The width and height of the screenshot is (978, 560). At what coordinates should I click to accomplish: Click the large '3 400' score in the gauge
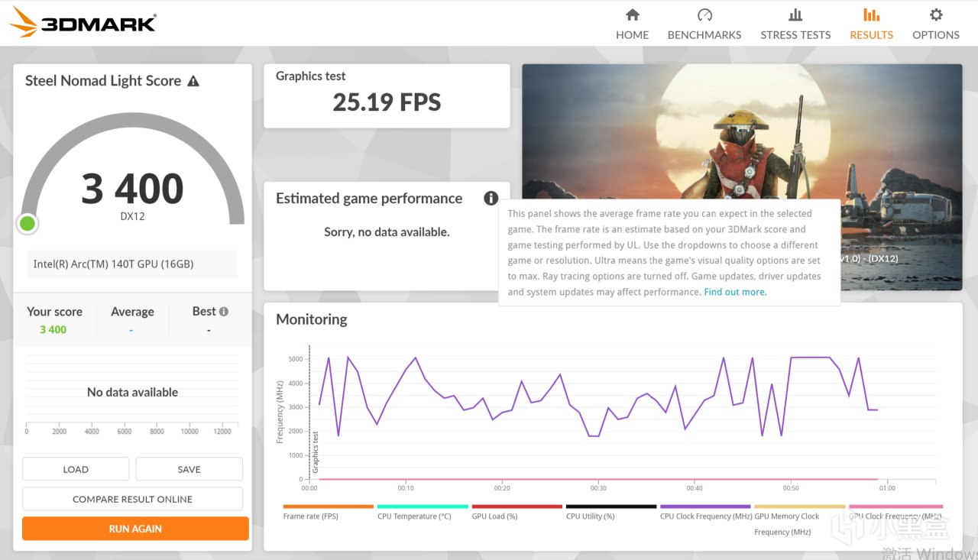tap(132, 189)
